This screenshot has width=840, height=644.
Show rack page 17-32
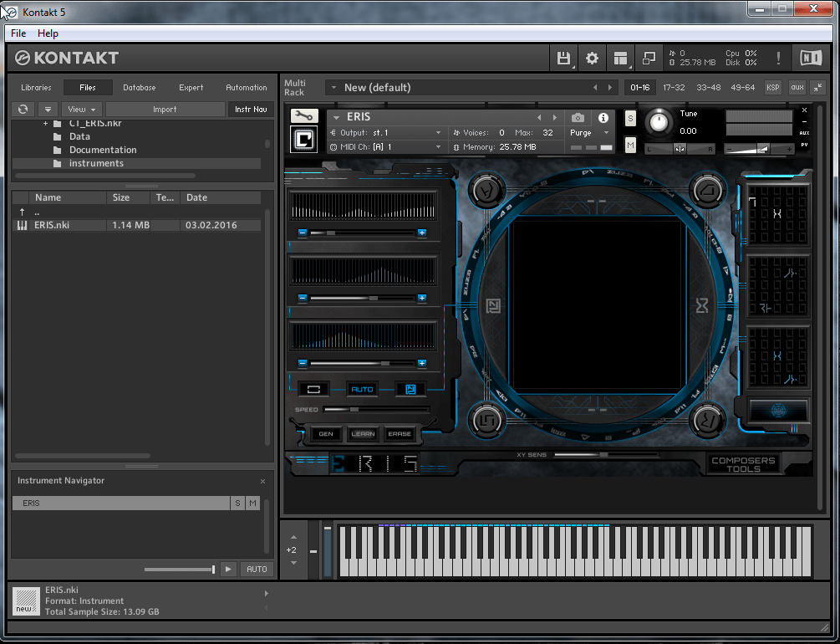[674, 88]
